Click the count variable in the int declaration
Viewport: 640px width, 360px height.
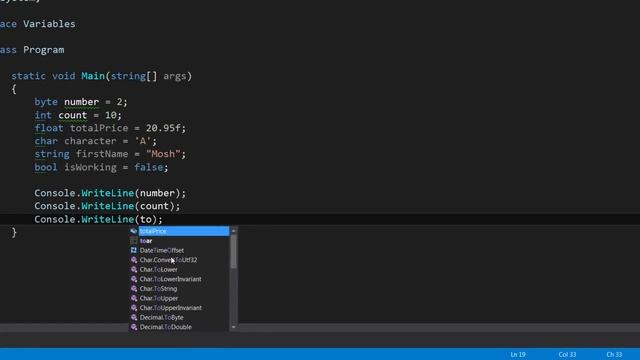click(73, 115)
